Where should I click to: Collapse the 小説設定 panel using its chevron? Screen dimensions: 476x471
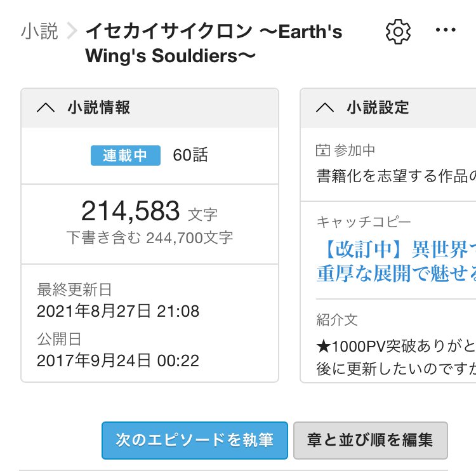tap(324, 108)
